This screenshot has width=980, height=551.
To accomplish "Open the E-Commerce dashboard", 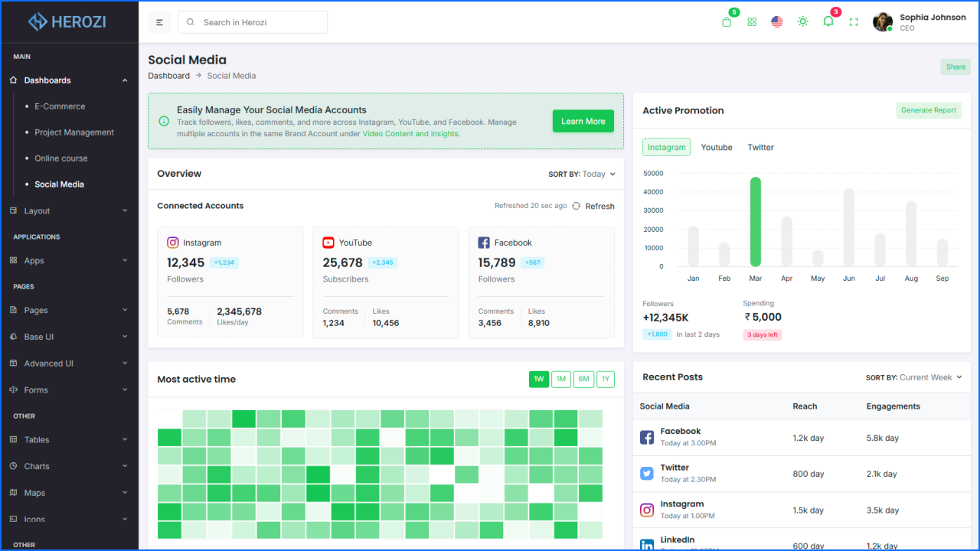I will point(60,106).
